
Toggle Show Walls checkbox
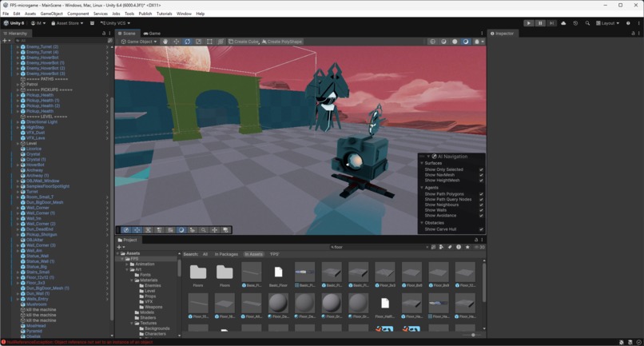tap(481, 210)
